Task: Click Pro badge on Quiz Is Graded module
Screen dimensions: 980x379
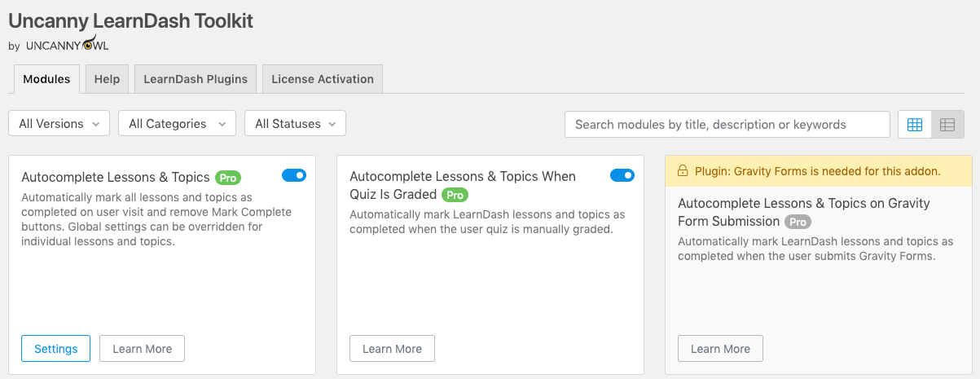Action: click(455, 195)
